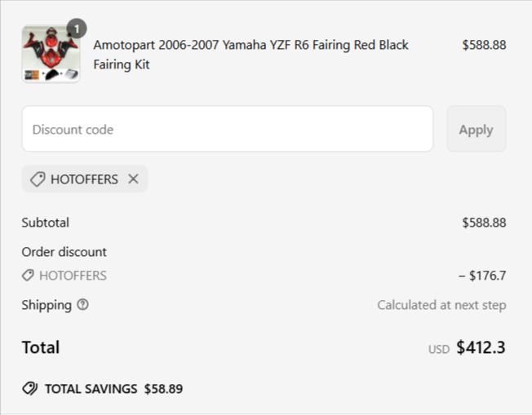Click the Subtotal amount value
The height and width of the screenshot is (415, 532).
pos(484,223)
